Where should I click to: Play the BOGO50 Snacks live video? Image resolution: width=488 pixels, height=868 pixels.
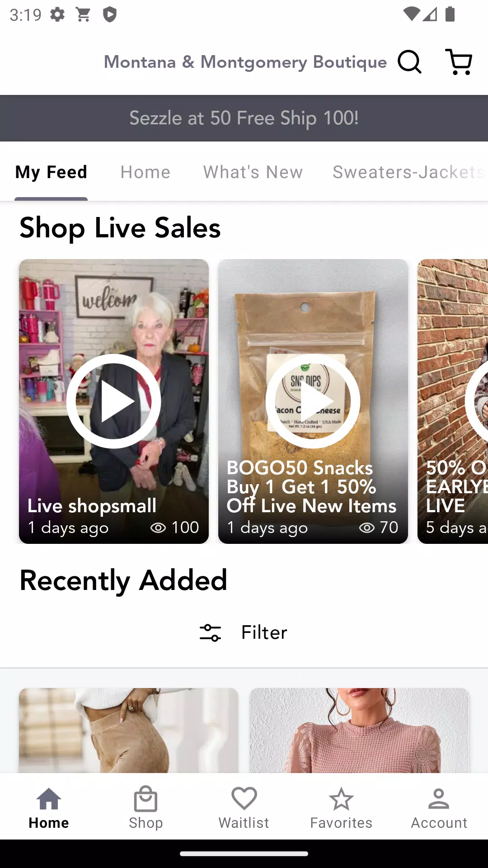[313, 401]
